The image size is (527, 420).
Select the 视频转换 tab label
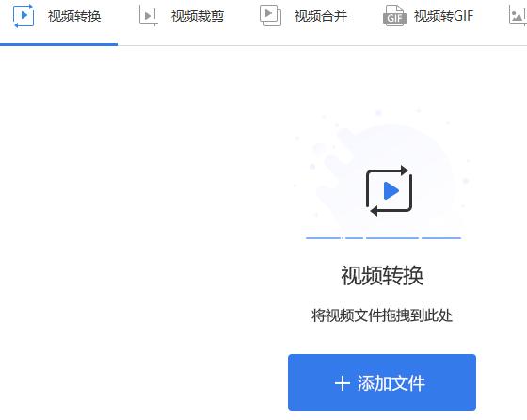coord(74,16)
